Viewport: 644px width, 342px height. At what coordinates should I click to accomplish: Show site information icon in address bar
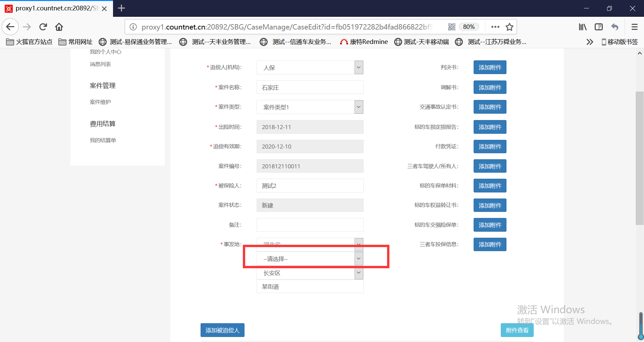pos(133,27)
